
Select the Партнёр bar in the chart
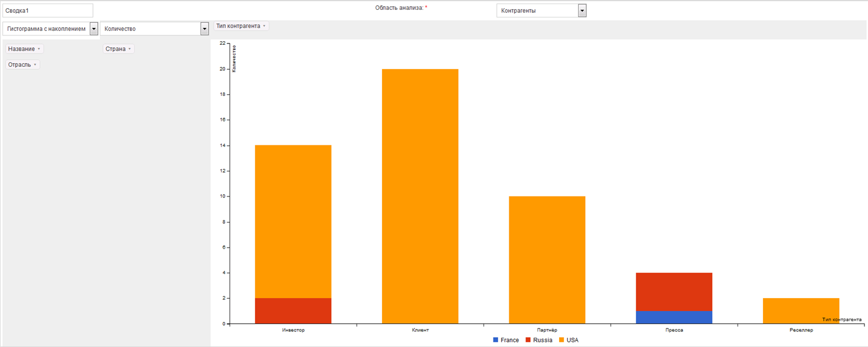pyautogui.click(x=547, y=260)
